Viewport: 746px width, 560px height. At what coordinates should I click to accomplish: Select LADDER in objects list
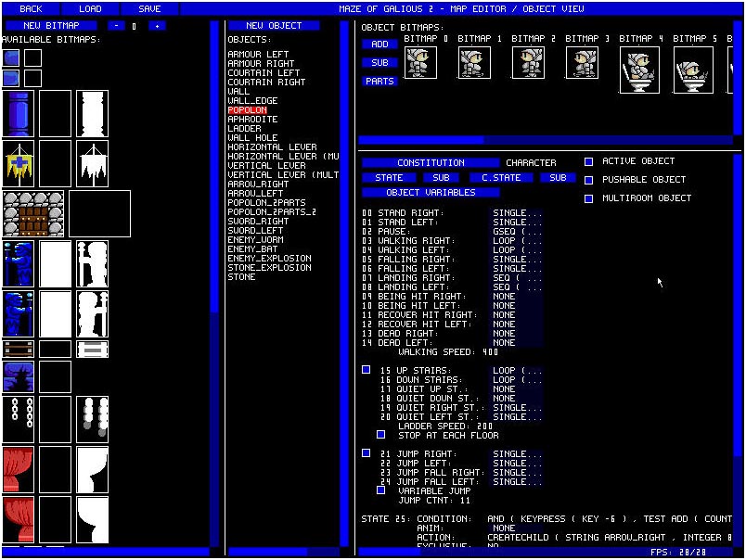(244, 128)
